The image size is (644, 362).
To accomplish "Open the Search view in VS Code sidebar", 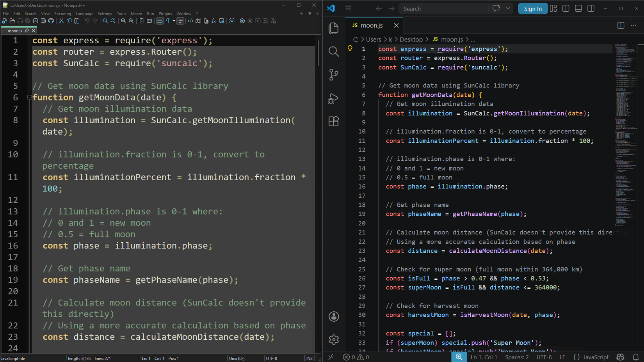I will click(x=334, y=51).
